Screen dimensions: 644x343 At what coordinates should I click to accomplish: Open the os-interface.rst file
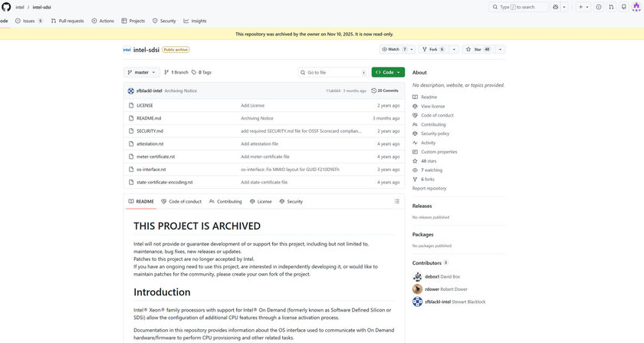[x=151, y=169]
